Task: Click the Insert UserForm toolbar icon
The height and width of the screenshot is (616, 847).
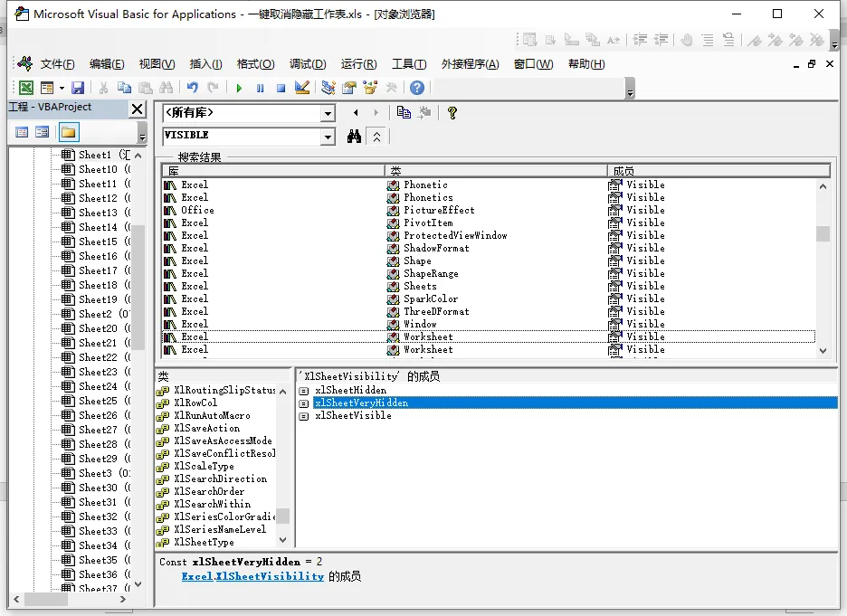Action: tap(48, 88)
